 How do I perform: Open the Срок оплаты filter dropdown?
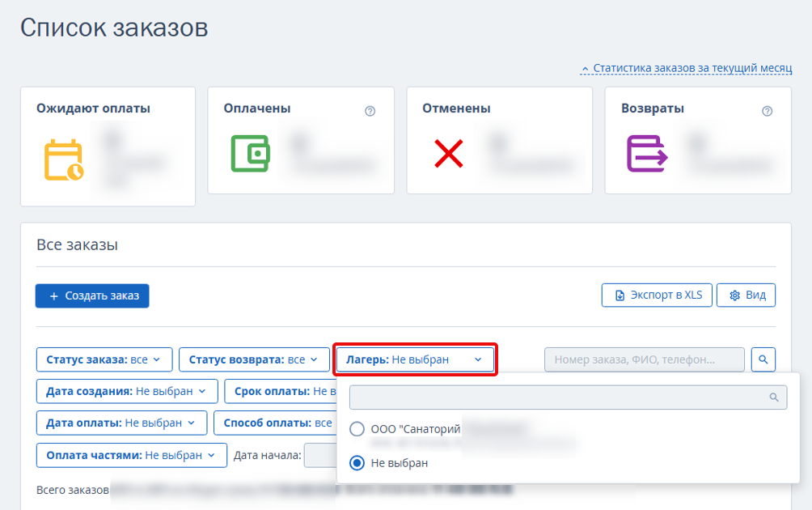pos(281,391)
